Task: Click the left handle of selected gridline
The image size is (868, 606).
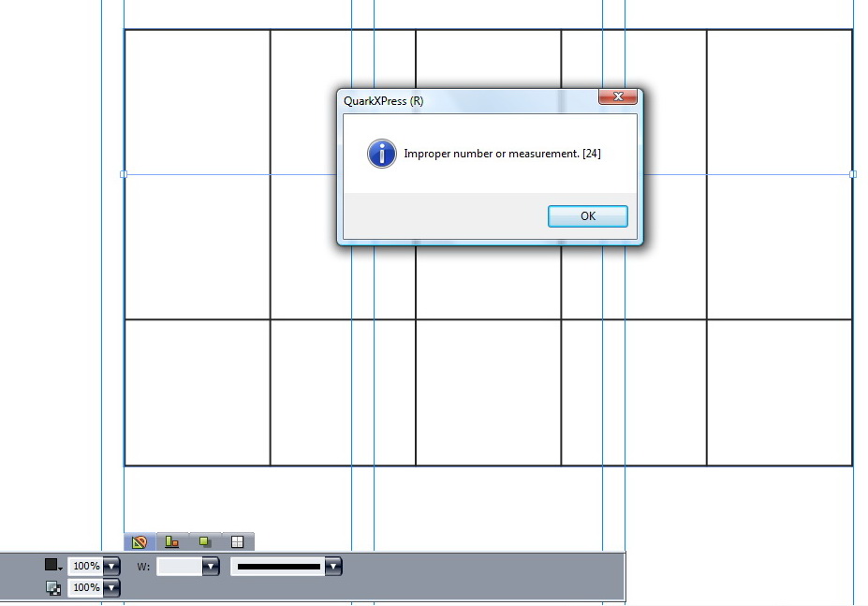Action: coord(124,174)
